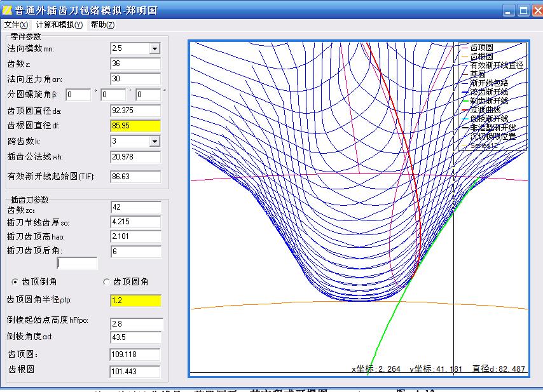Click the 插刀节线齿厚 so field 4.215

[x=136, y=222]
